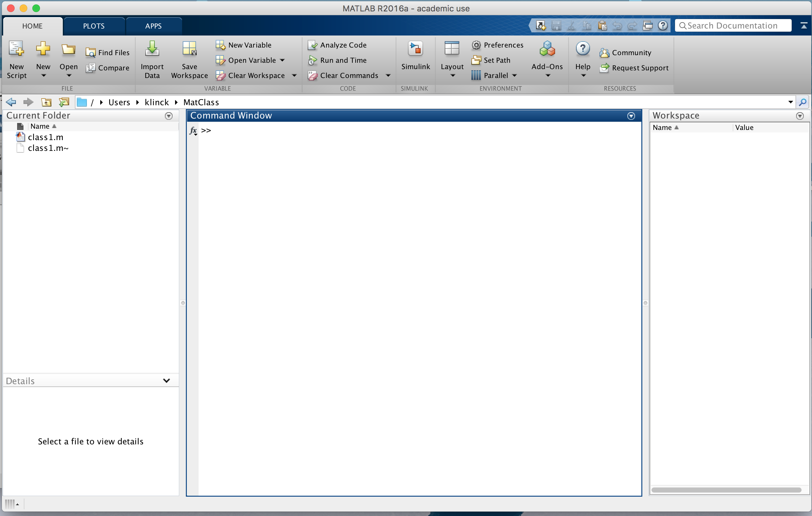
Task: Click Import Data
Action: click(x=152, y=60)
